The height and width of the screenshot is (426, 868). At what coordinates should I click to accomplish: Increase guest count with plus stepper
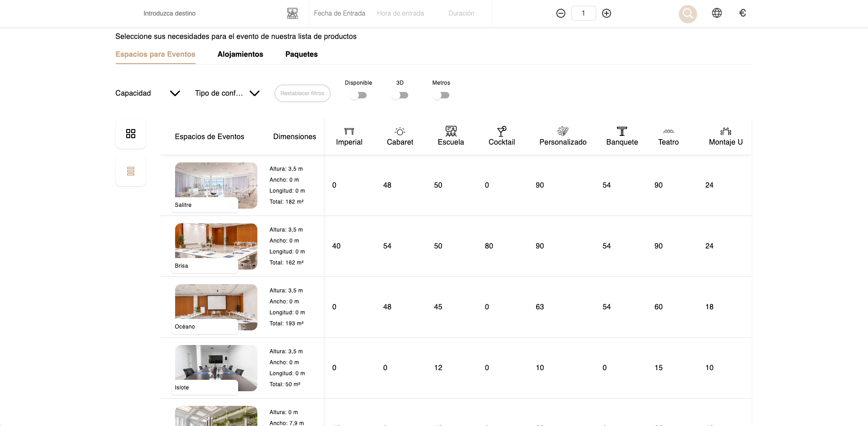607,13
